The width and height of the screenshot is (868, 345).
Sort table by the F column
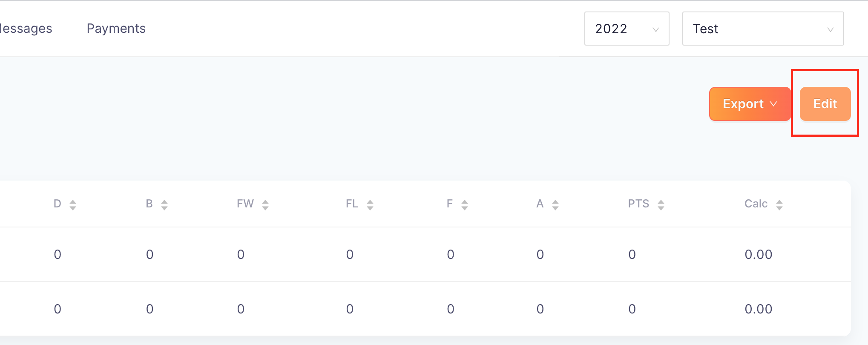465,205
